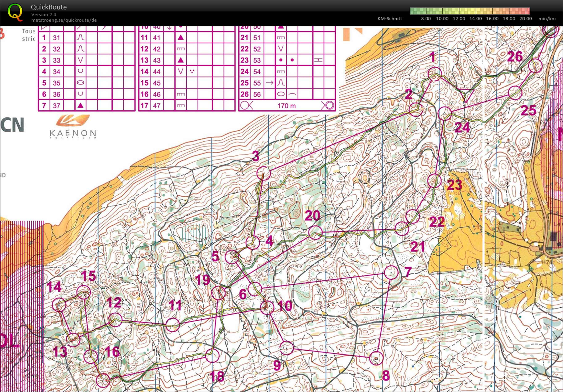Click the KM-Schnitt legend label

390,19
